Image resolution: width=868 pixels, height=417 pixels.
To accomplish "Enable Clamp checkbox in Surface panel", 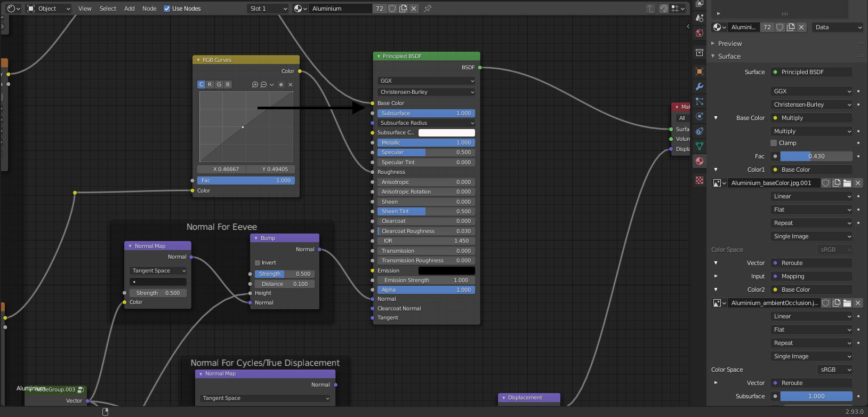I will coord(774,143).
